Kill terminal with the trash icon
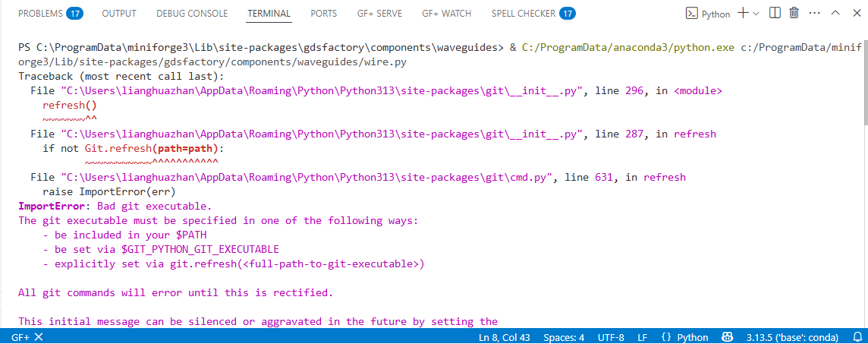This screenshot has height=344, width=868. [x=794, y=14]
